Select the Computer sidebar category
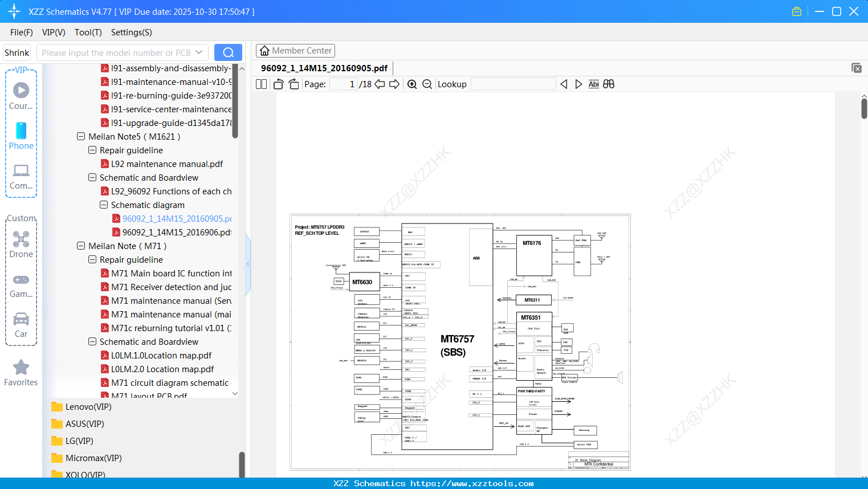This screenshot has width=868, height=489. click(x=21, y=176)
